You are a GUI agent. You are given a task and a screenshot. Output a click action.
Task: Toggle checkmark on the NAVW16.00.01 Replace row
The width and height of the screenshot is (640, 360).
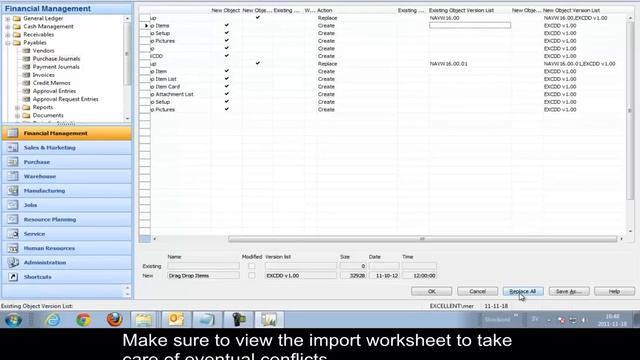coord(258,63)
